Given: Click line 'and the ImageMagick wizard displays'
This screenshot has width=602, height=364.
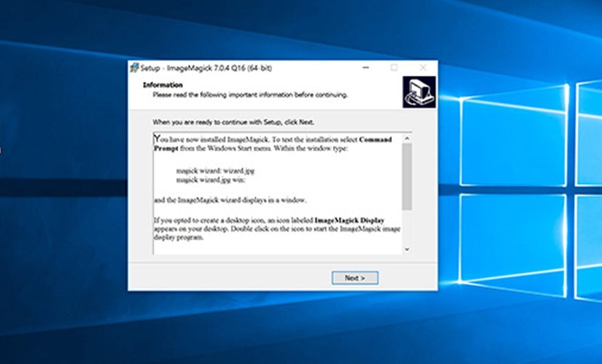Looking at the screenshot, I should point(230,200).
